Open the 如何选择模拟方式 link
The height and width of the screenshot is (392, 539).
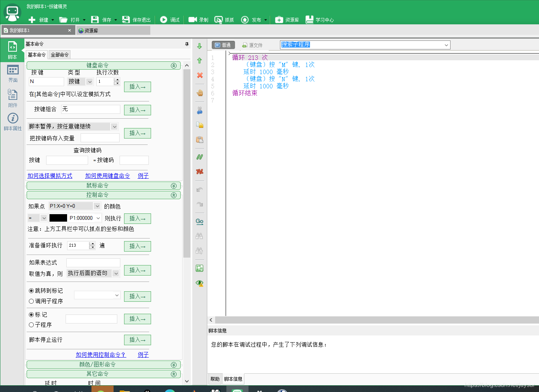50,176
